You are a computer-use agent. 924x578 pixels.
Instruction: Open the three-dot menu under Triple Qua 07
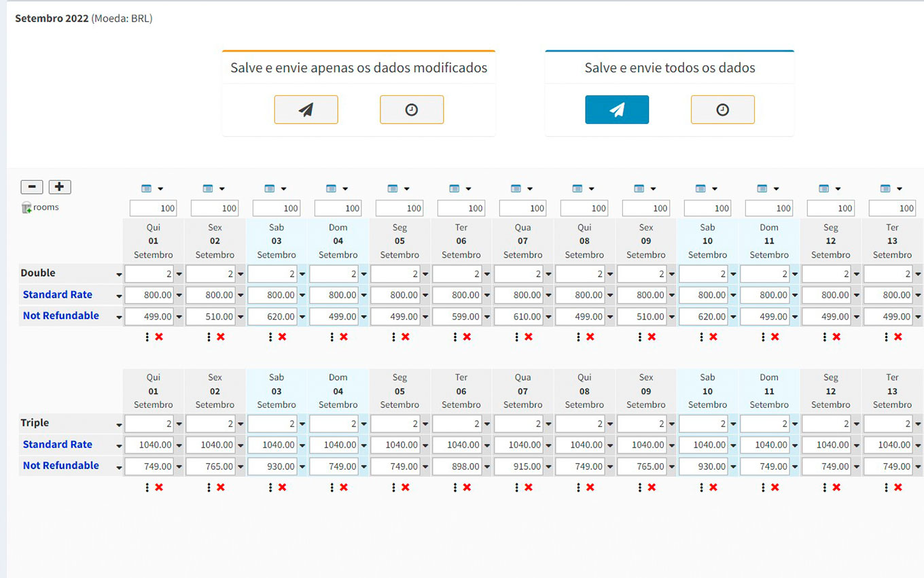point(517,487)
